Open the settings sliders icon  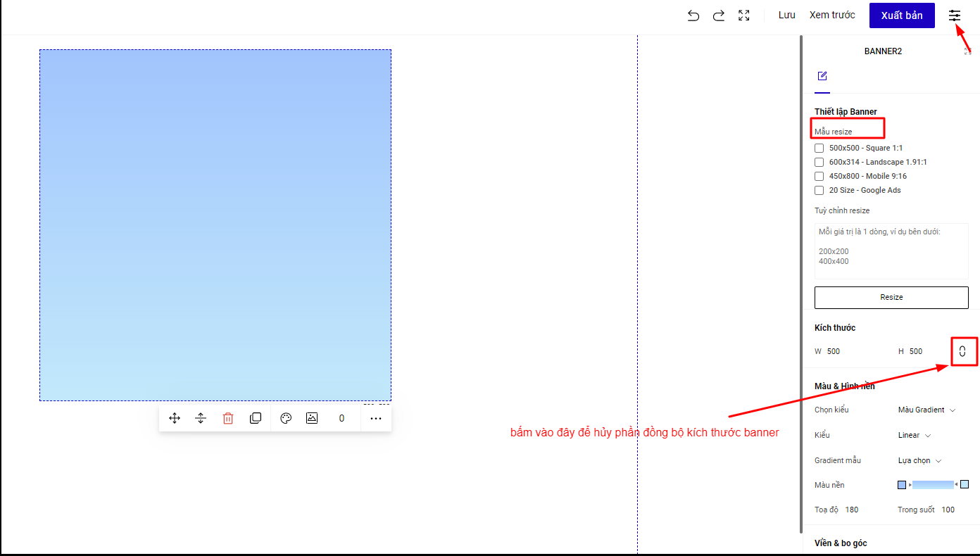tap(955, 15)
